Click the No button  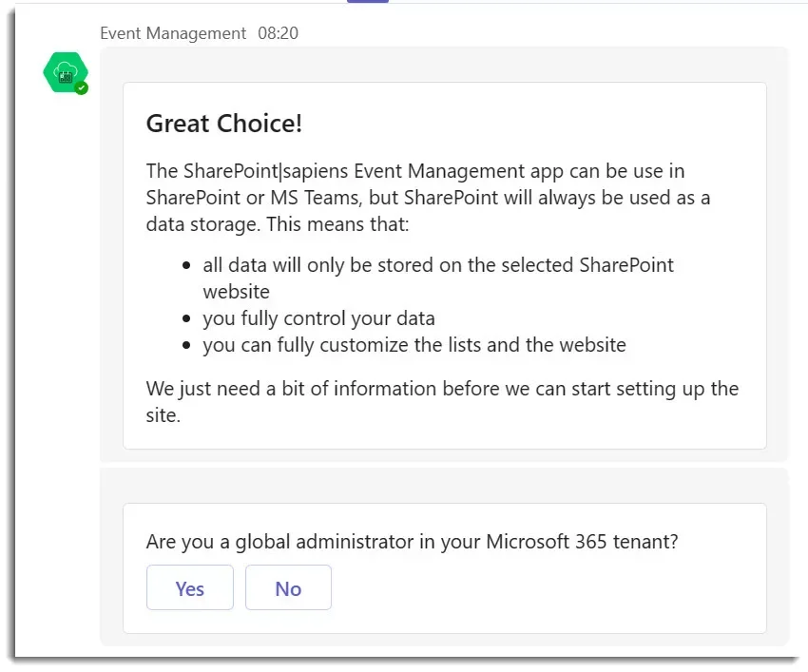(288, 587)
